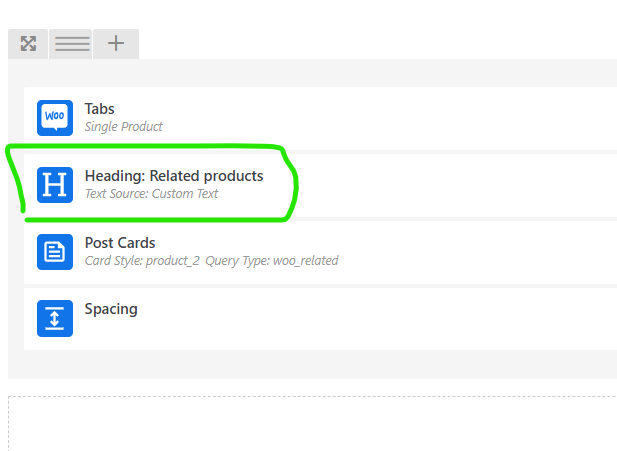The height and width of the screenshot is (451, 617).
Task: Open the Tabs element title
Action: tap(100, 109)
